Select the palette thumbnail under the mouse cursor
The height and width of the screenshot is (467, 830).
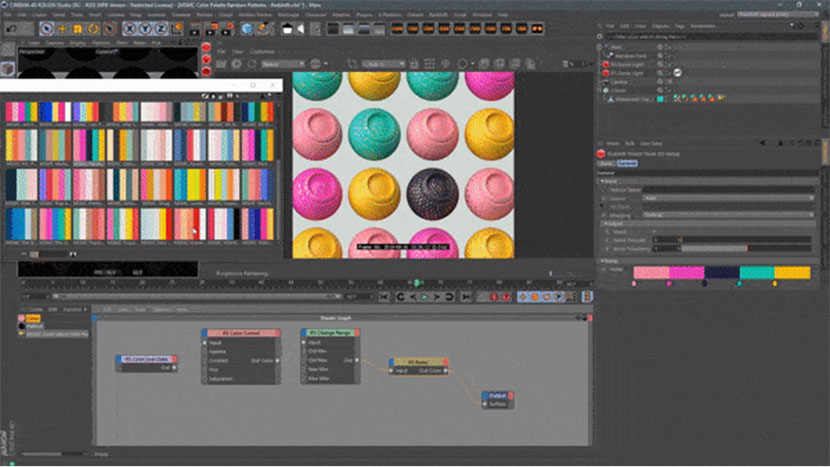pyautogui.click(x=190, y=224)
